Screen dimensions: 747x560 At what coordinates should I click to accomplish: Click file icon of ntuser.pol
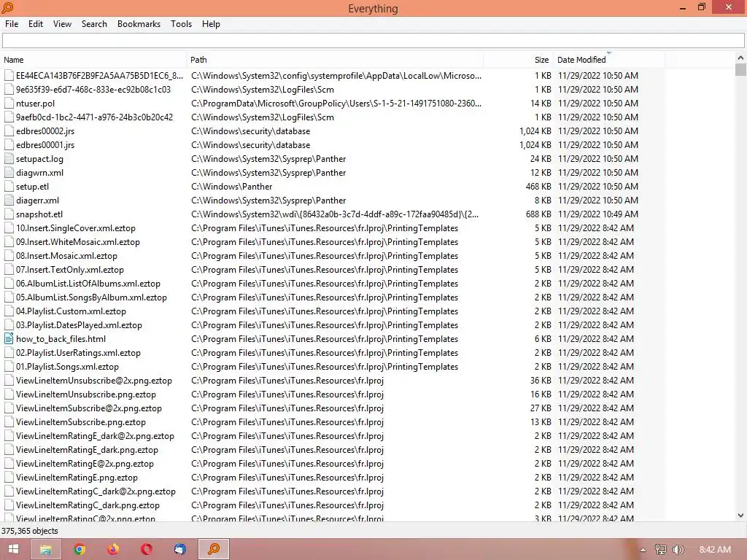pyautogui.click(x=9, y=104)
